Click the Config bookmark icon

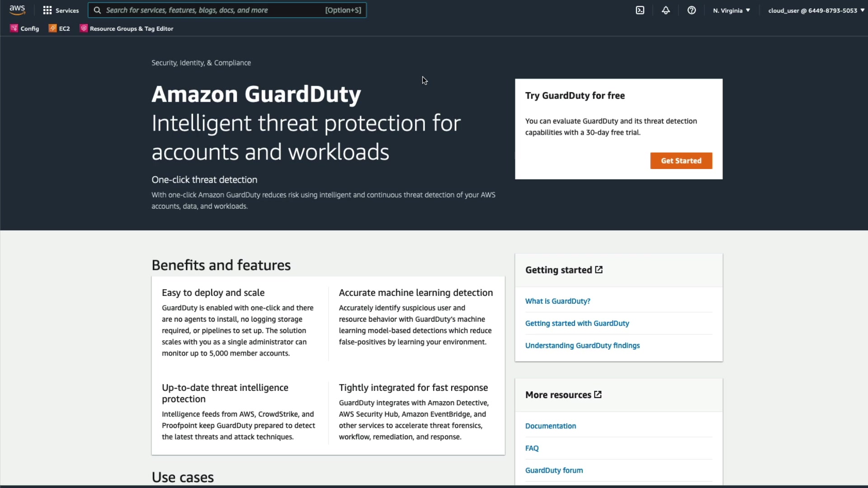(x=14, y=28)
